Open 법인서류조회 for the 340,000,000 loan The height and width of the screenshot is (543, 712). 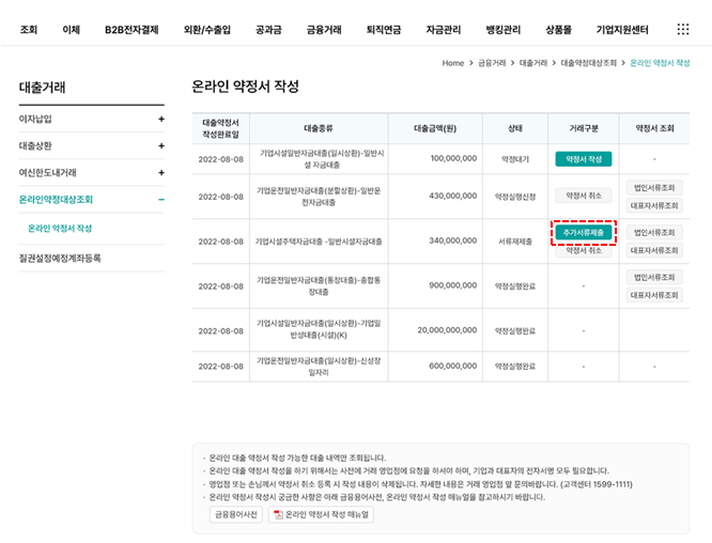coord(654,232)
